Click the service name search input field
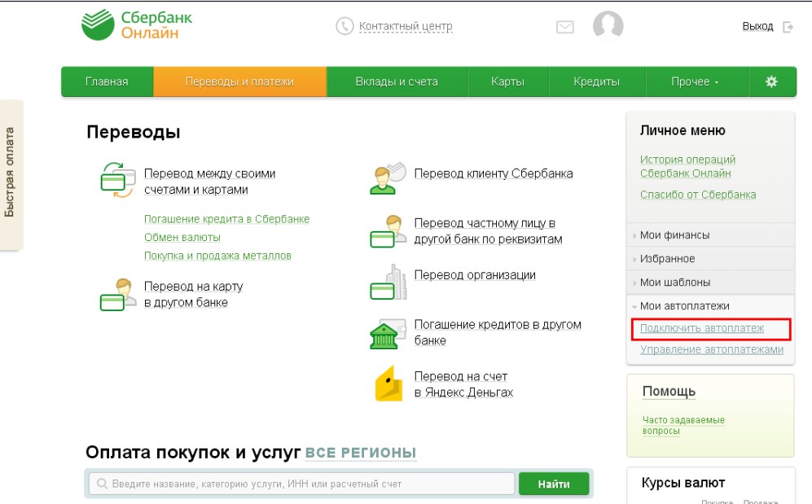Viewport: 812px width, 504px height. pyautogui.click(x=302, y=484)
